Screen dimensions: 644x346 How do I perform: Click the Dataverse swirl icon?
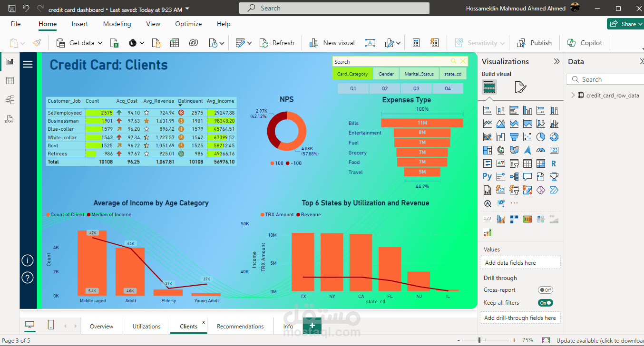[x=193, y=43]
